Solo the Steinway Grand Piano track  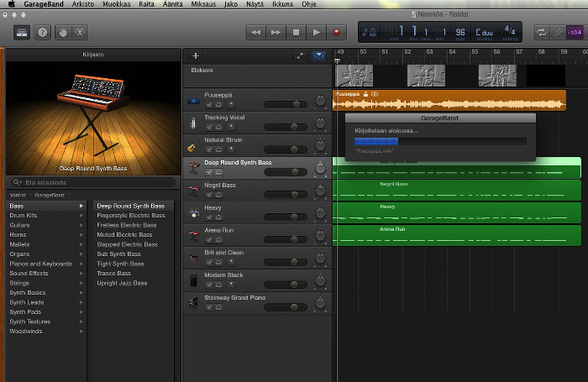tap(218, 307)
